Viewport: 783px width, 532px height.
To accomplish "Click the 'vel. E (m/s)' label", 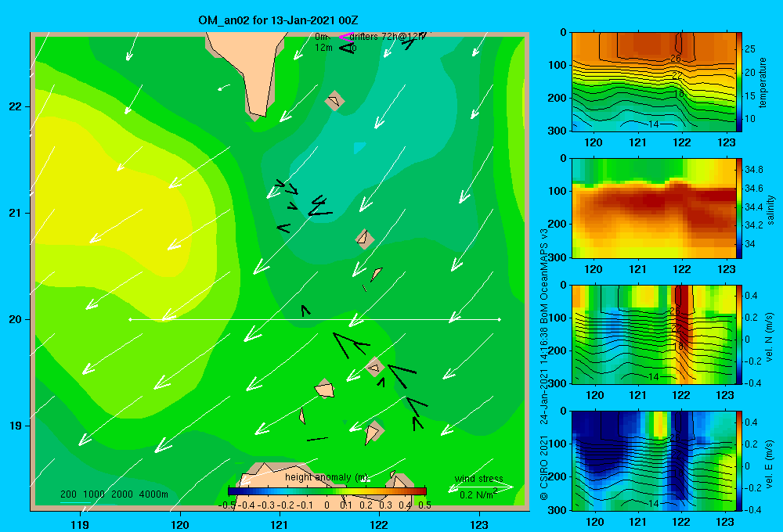I will tap(770, 464).
